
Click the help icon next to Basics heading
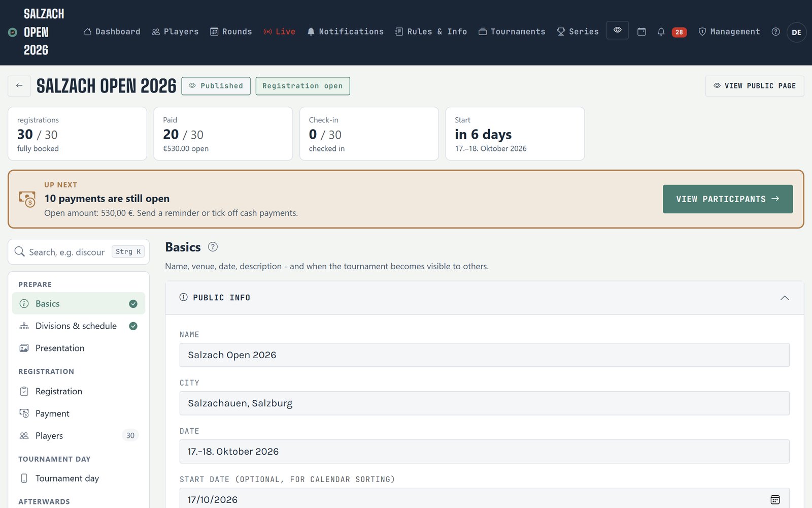pos(213,247)
